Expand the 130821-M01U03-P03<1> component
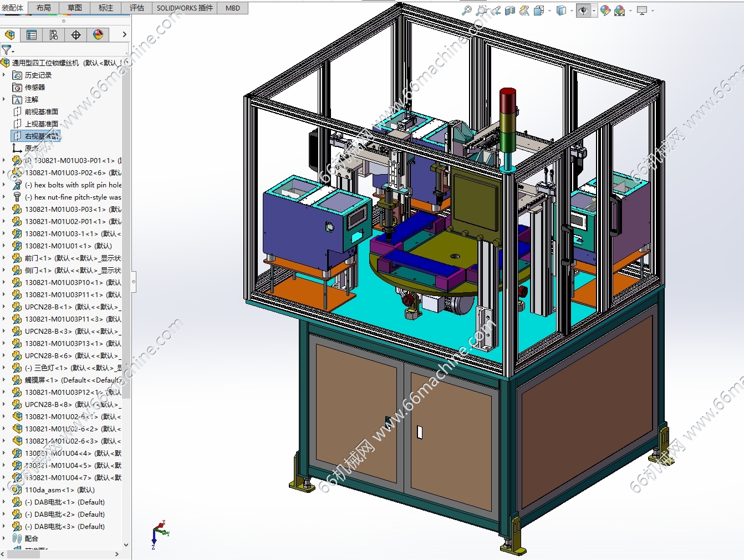 pos(4,209)
